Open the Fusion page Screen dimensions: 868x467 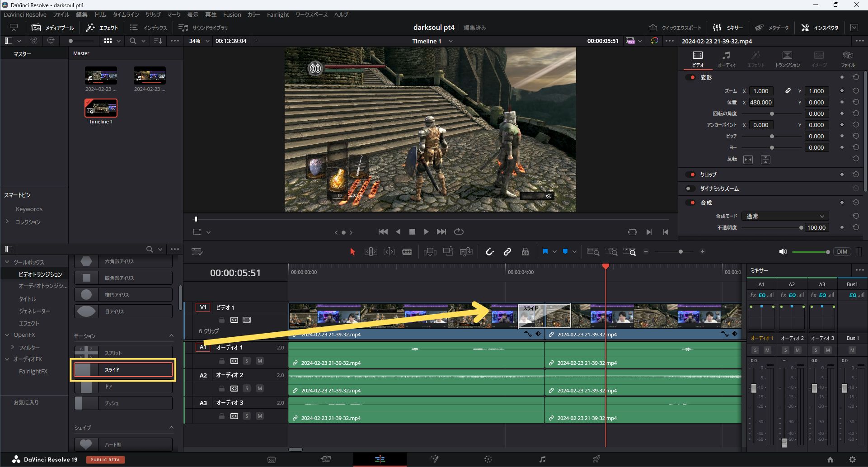[434, 459]
